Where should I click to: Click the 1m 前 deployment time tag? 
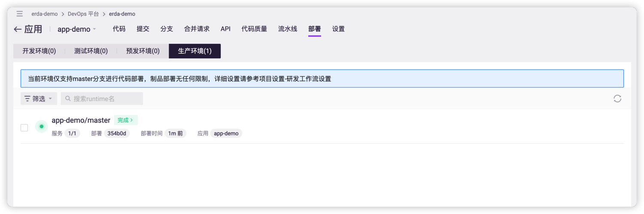click(x=175, y=133)
